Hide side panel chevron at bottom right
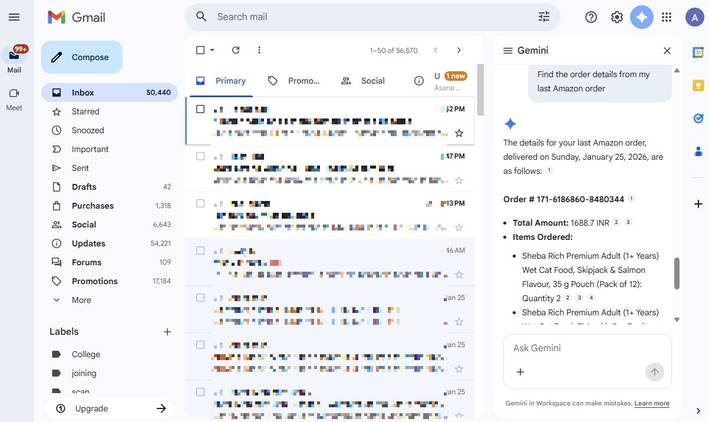709x422 pixels. (x=698, y=411)
